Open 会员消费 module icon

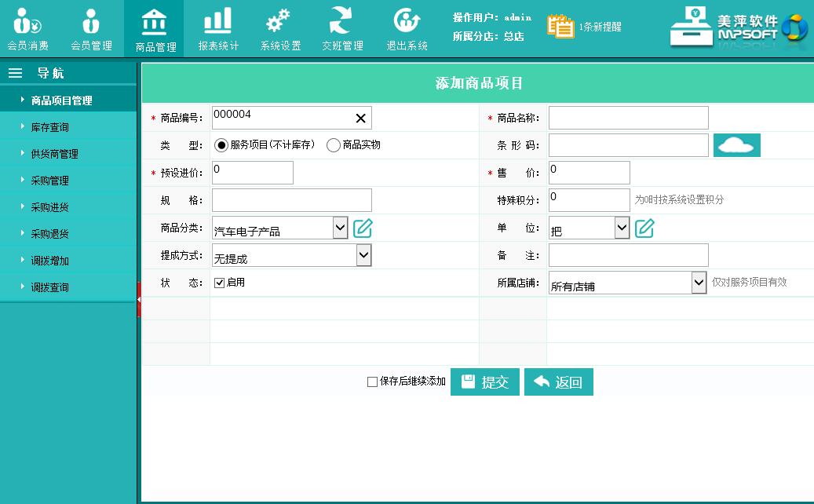[28, 21]
